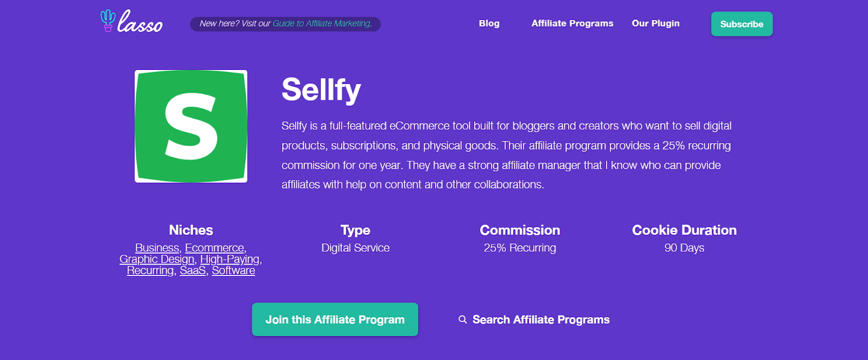Open Affiliate Programs in top navigation
Image resolution: width=868 pixels, height=360 pixels.
(572, 23)
